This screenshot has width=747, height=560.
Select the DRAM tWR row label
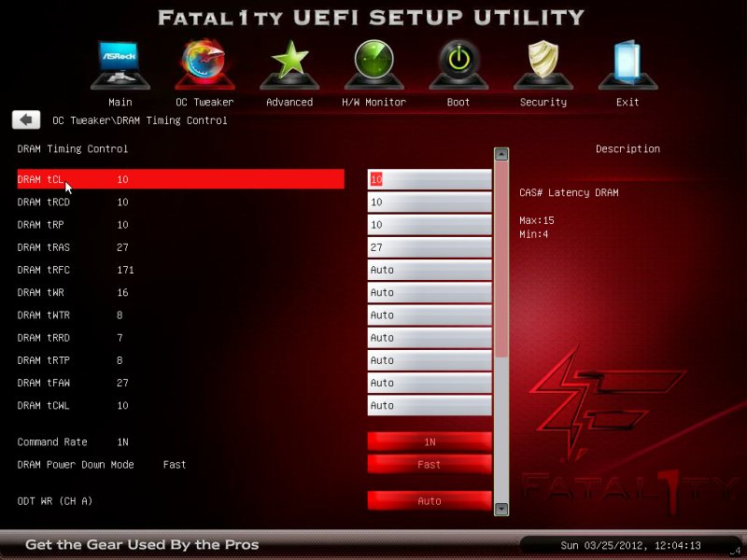point(40,292)
